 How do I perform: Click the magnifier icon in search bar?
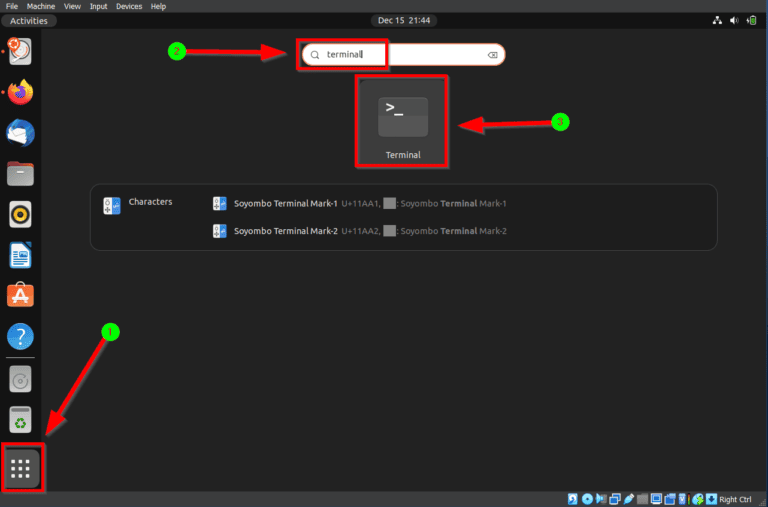(315, 55)
